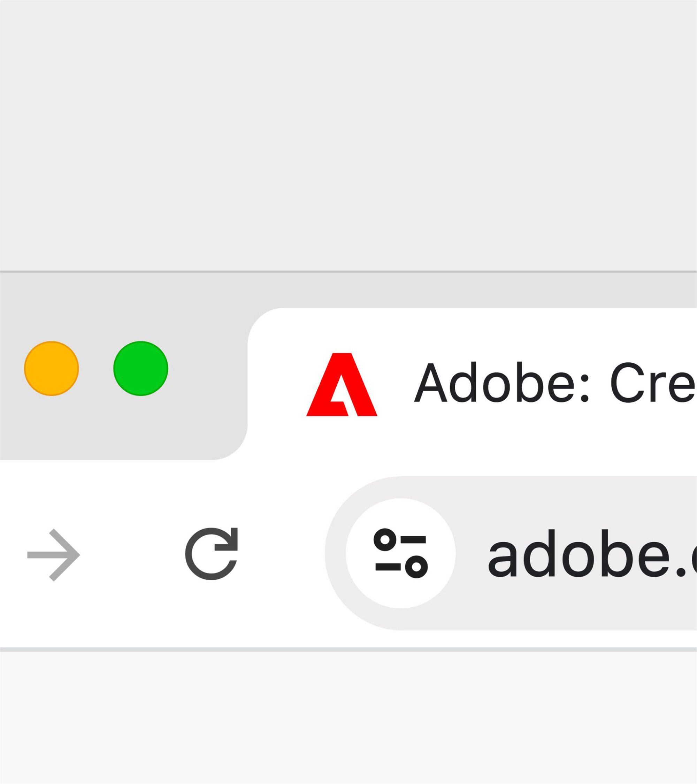This screenshot has height=784, width=697.
Task: Select the Adobe: Cre… tab
Action: 499,384
